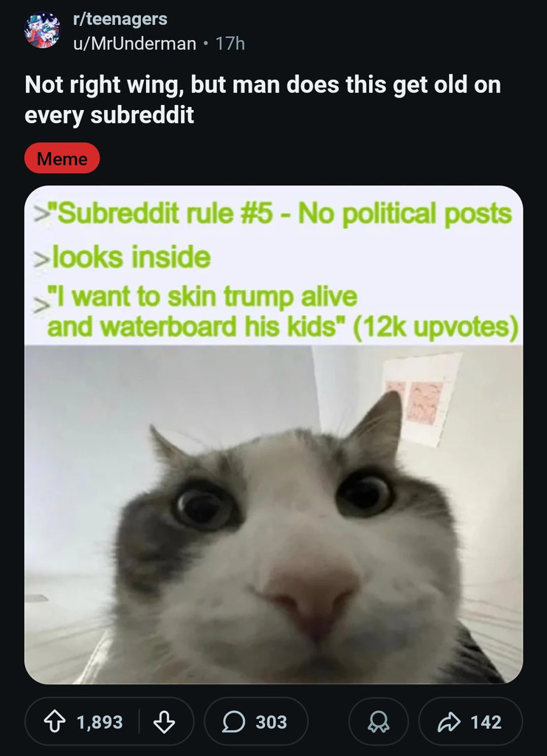Filter by the red Meme flair tag
The image size is (547, 756).
click(62, 158)
